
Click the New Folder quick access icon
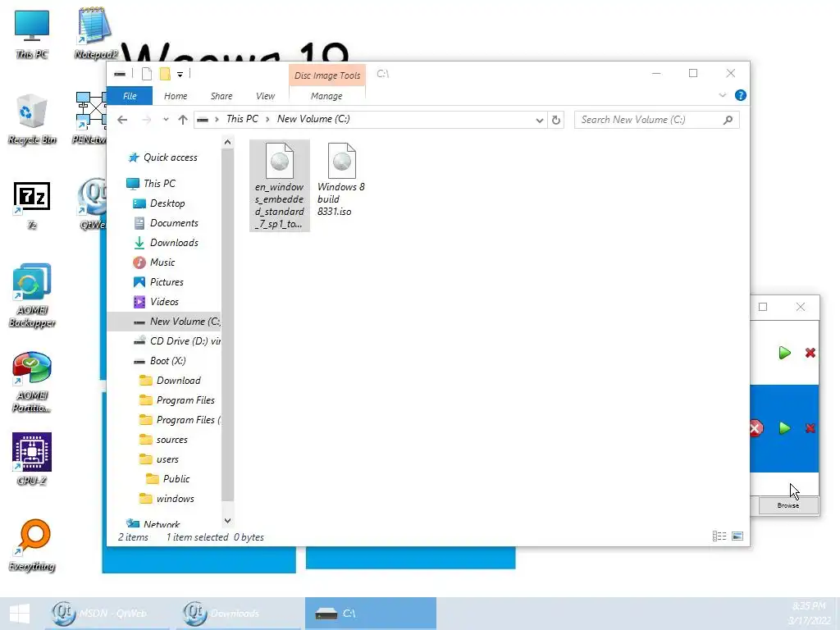165,74
